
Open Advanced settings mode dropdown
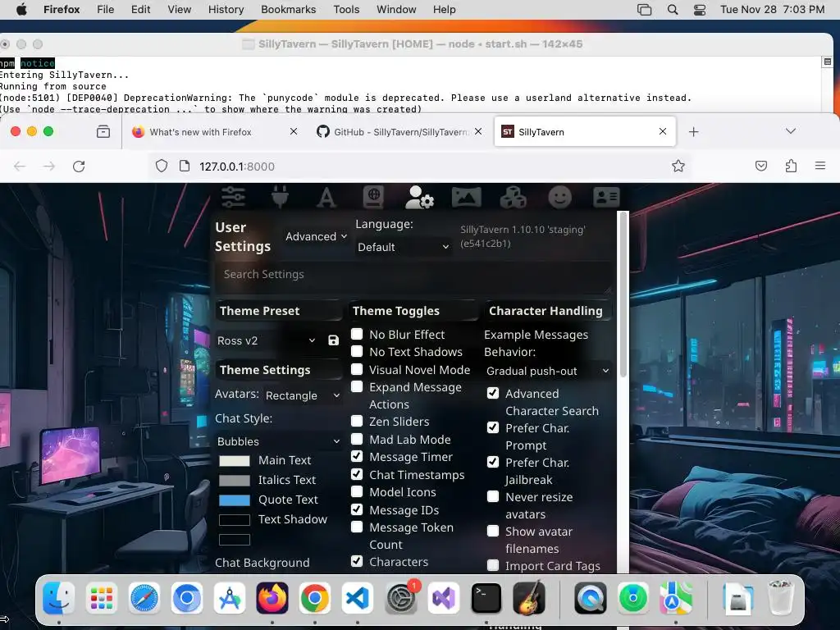pos(316,236)
